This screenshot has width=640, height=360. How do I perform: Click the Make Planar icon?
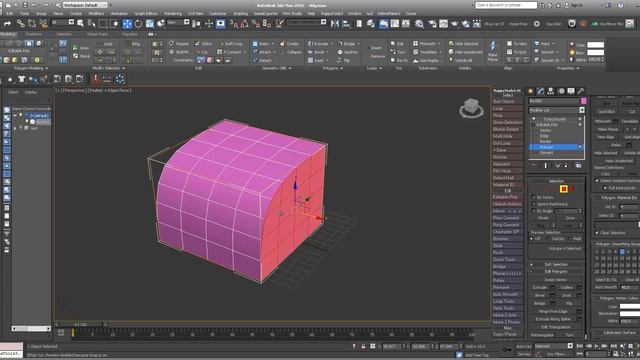[x=493, y=51]
